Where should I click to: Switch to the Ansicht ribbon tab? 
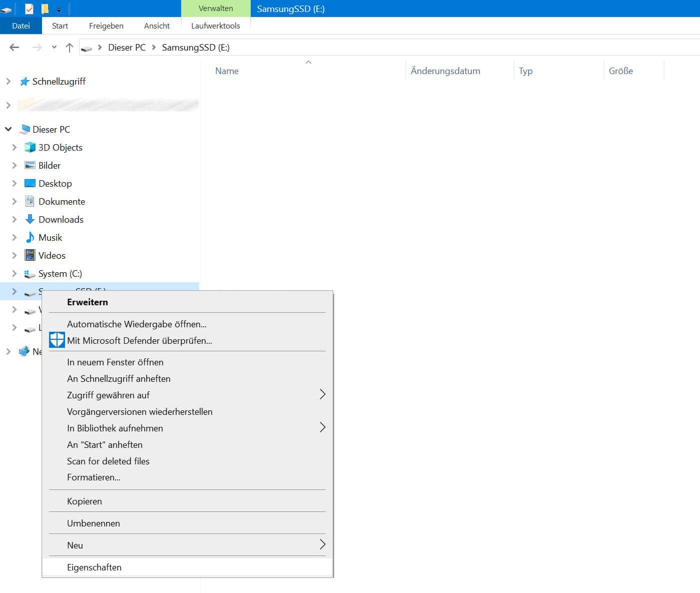pyautogui.click(x=157, y=26)
